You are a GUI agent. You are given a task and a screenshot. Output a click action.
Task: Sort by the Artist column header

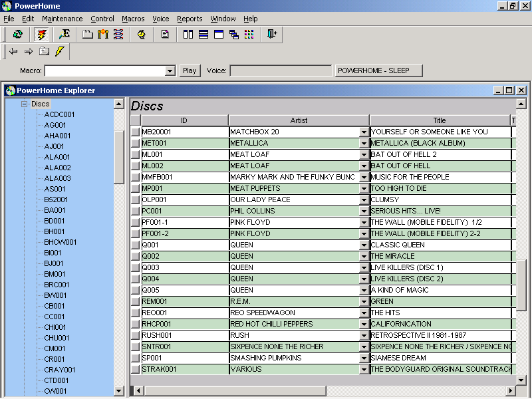coord(299,120)
